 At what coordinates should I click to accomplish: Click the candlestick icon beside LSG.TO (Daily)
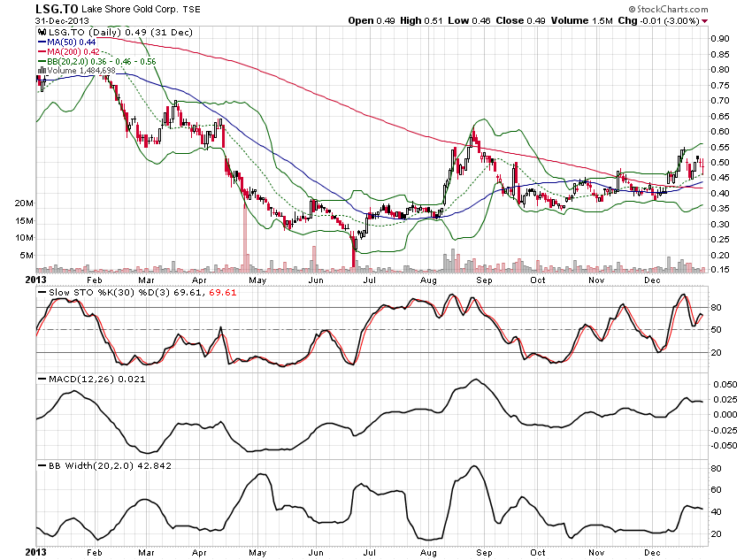[42, 32]
